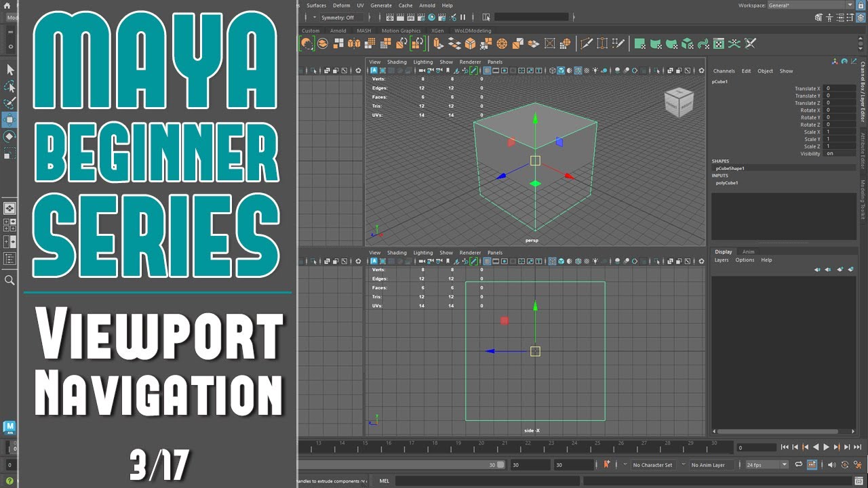Click Object in the Channel Box menu

pos(765,71)
